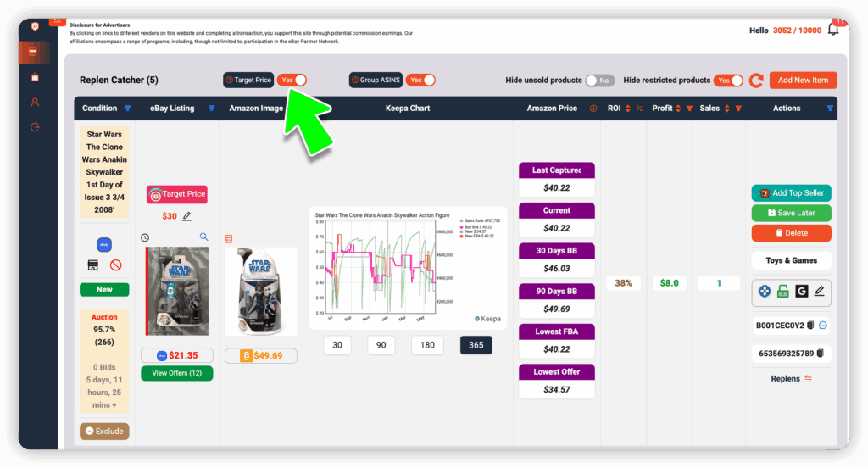868x468 pixels.
Task: Click the red prohibited circle icon
Action: coord(115,265)
